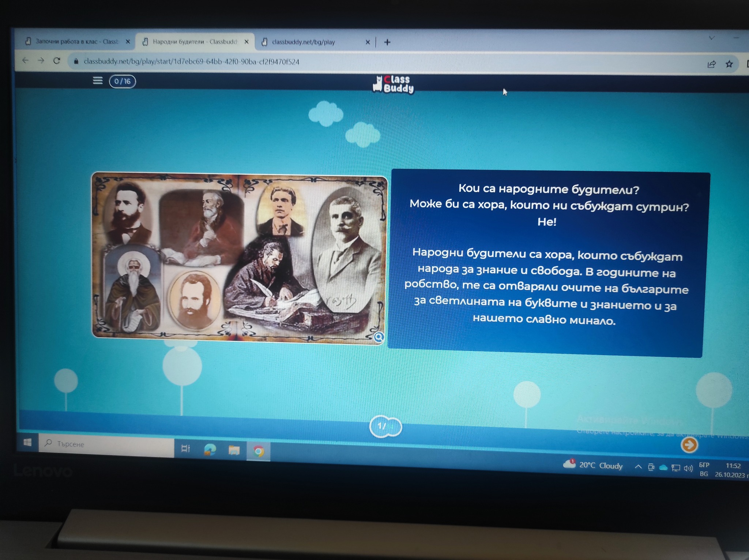
Task: Click the Chrome taskbar icon
Action: tap(258, 452)
